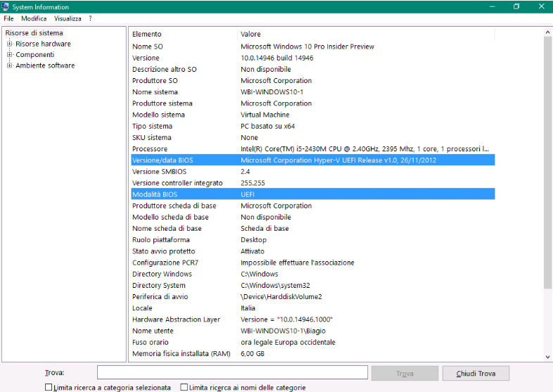Click the vertical scrollbar down arrow

point(547,357)
